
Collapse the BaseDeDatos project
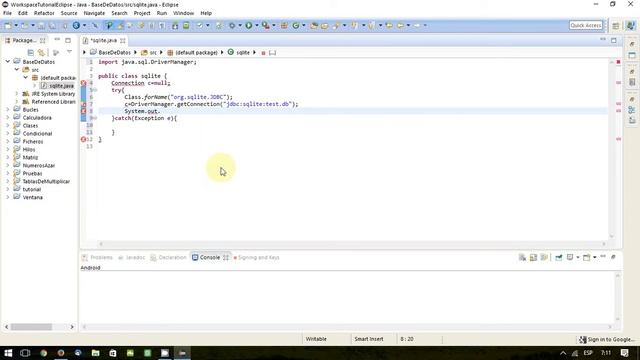click(x=8, y=62)
